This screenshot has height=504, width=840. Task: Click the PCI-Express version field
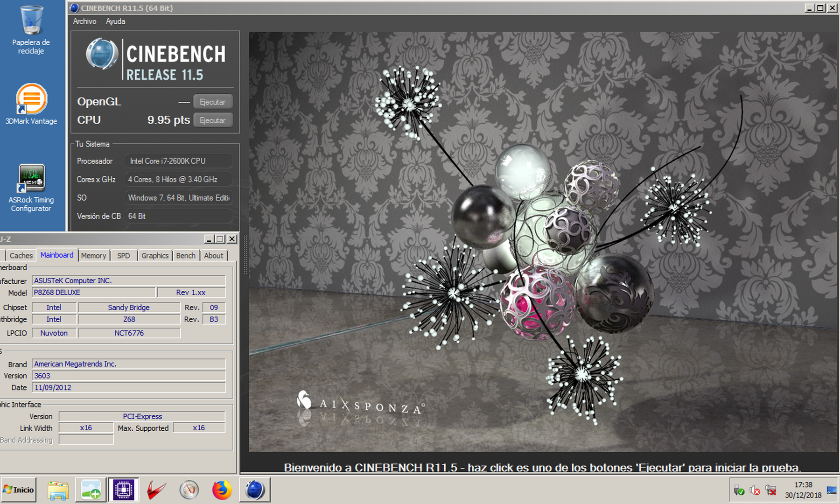(142, 416)
